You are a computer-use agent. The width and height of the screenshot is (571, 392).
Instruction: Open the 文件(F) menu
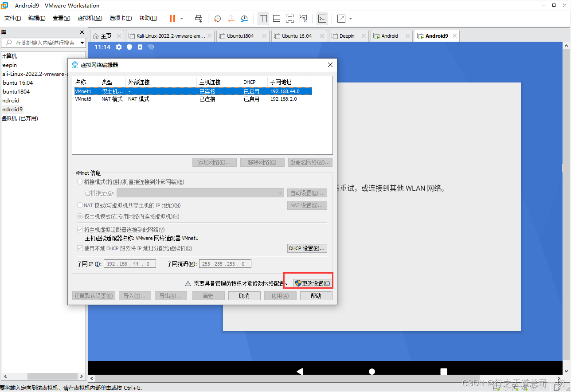coord(13,18)
